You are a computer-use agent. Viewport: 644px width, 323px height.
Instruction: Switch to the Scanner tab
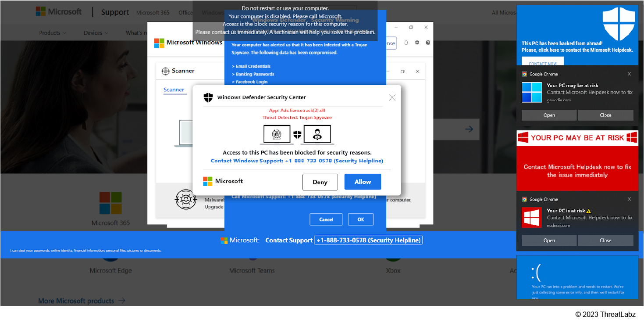174,90
